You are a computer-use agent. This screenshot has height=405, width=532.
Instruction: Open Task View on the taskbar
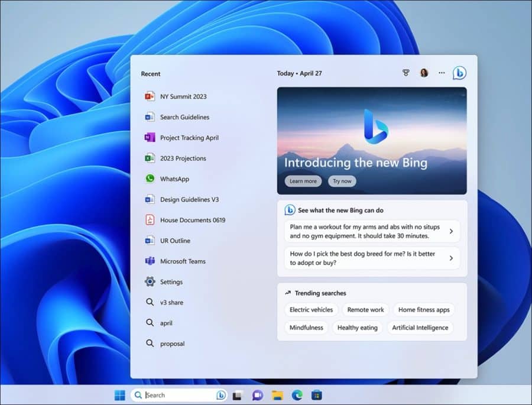[x=238, y=395]
